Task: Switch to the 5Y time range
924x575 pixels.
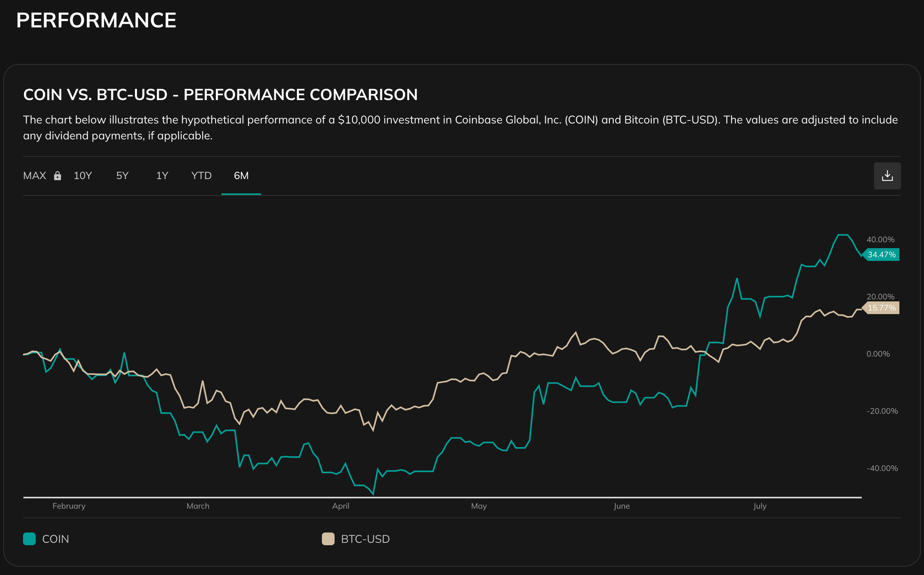Action: pos(122,176)
